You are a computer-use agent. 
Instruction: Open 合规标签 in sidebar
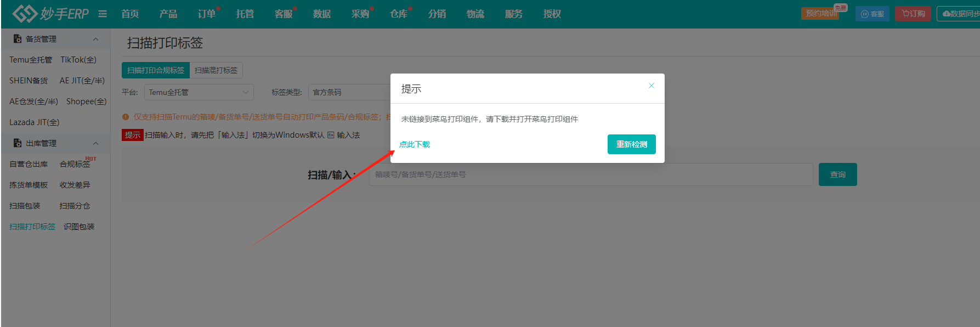pyautogui.click(x=75, y=164)
